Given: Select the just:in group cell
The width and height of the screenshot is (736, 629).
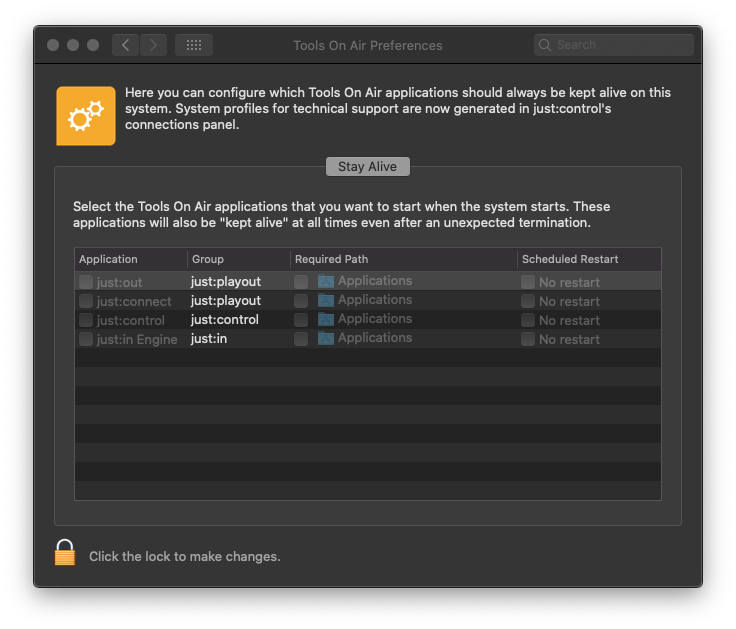Looking at the screenshot, I should 209,338.
